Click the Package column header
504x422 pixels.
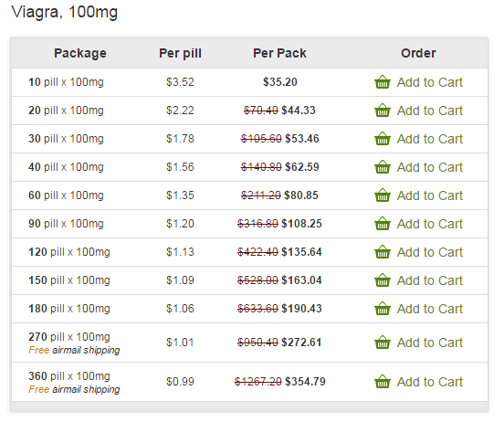80,53
